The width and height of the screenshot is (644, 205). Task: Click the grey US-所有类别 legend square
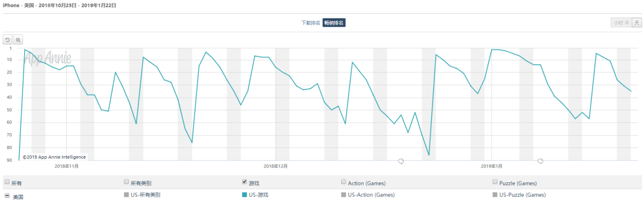[127, 195]
